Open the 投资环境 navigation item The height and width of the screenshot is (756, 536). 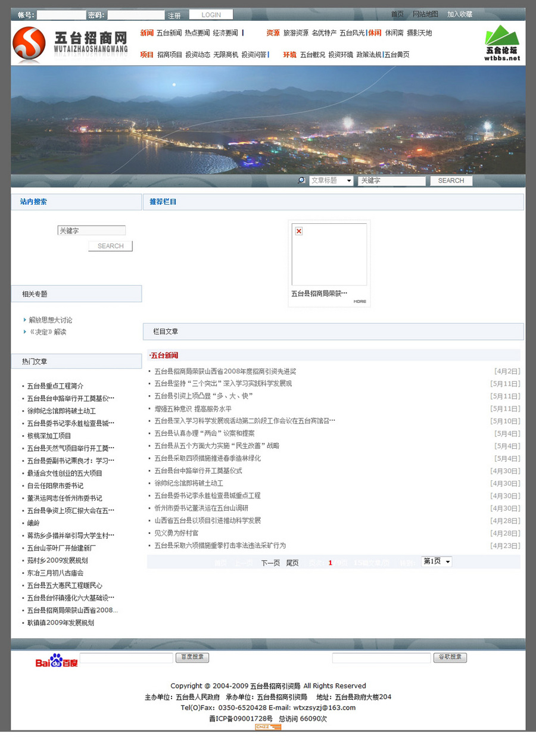pos(341,55)
